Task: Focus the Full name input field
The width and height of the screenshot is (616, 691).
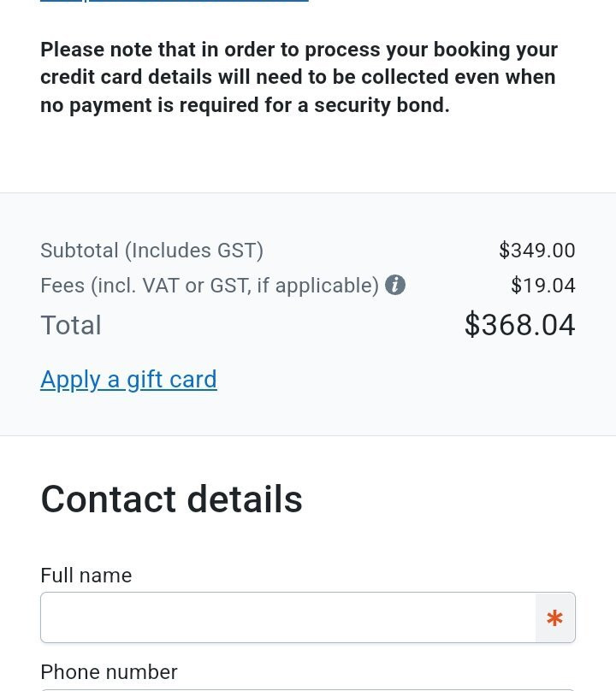Action: pos(287,617)
